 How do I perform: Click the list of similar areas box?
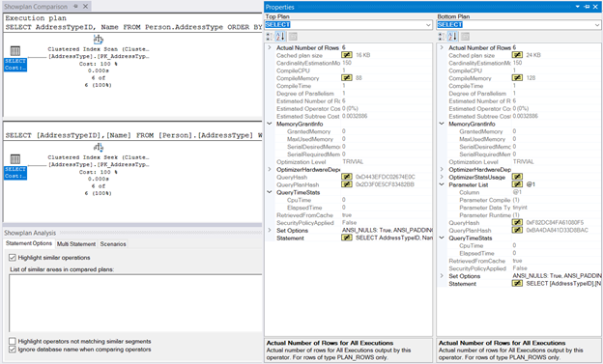(x=135, y=303)
